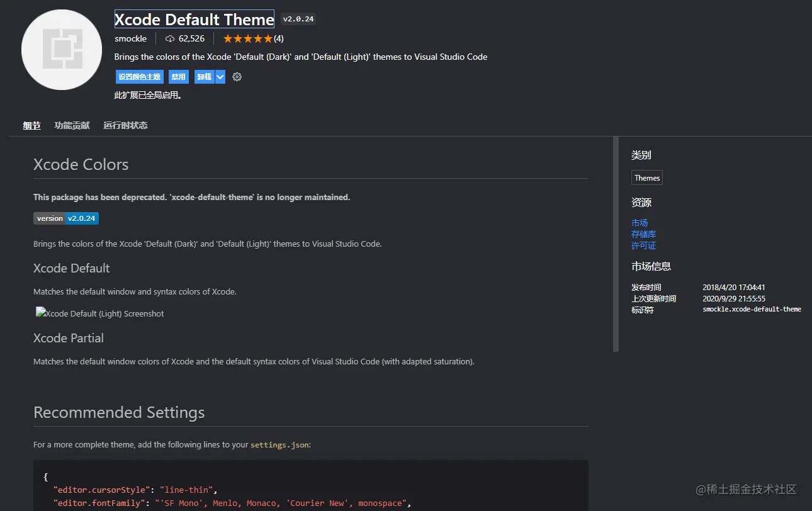Click the Xcode Default heading in the readme

tap(72, 268)
